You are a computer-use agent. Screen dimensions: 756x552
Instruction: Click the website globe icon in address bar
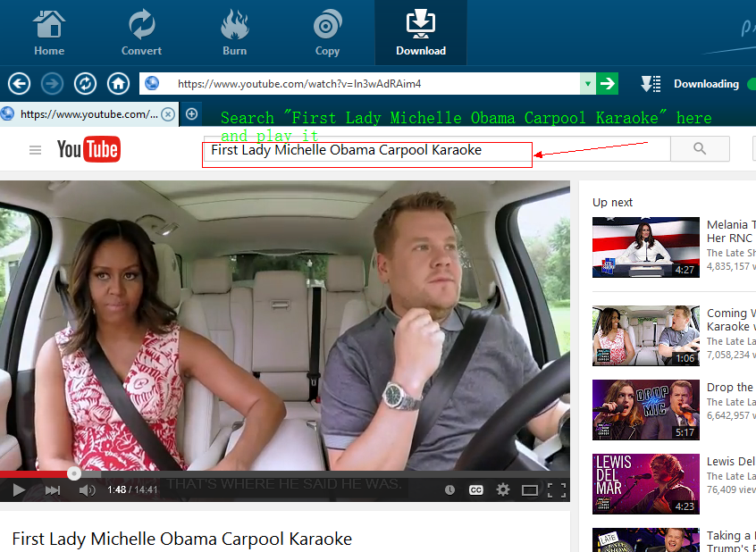click(152, 84)
